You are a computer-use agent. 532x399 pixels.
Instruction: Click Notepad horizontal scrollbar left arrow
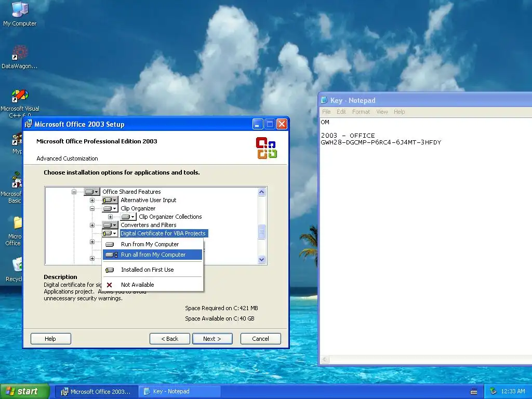325,360
